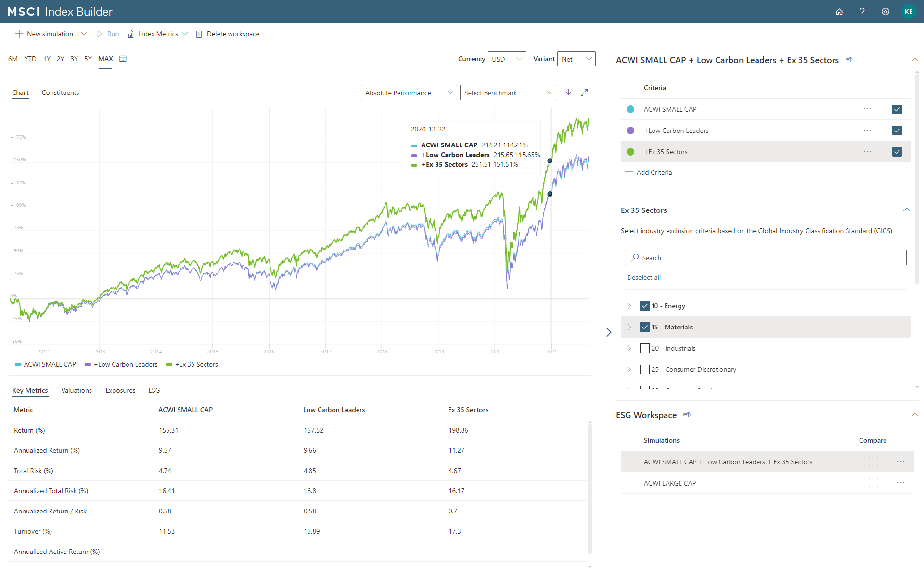Check the 25 - Consumer Discretionary sector
Image resolution: width=924 pixels, height=578 pixels.
coord(645,369)
